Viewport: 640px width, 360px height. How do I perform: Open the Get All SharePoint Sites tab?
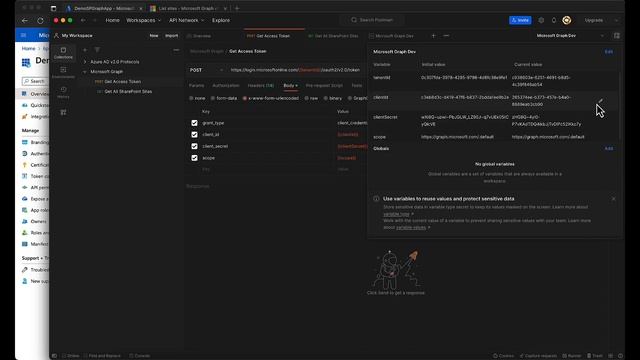[333, 36]
